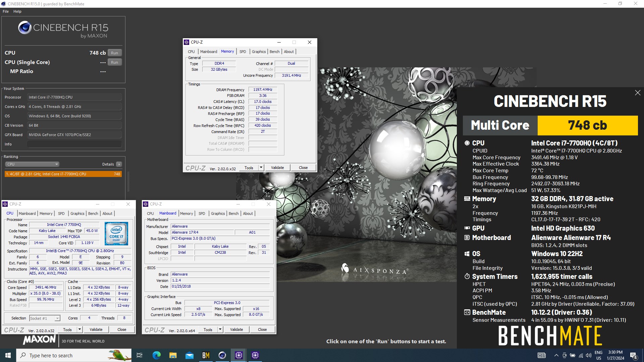Open About tab in Memory CPU-Z window
The image size is (644, 362).
pyautogui.click(x=289, y=52)
